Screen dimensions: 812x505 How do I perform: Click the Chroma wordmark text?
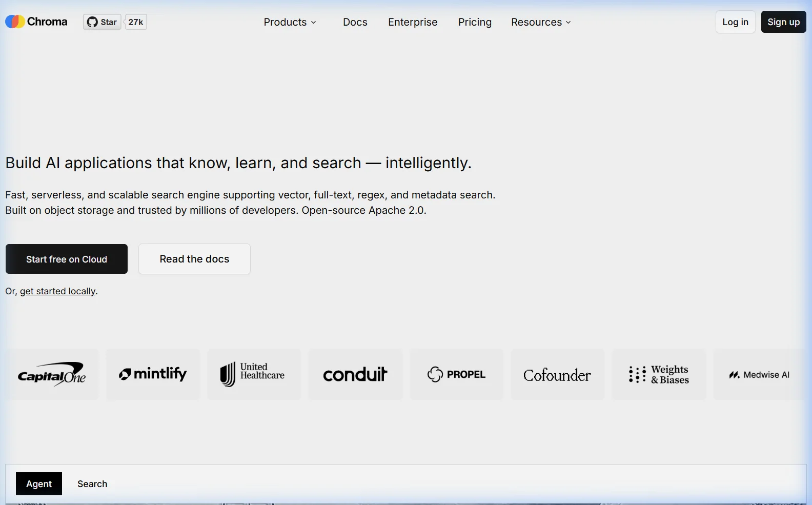47,22
